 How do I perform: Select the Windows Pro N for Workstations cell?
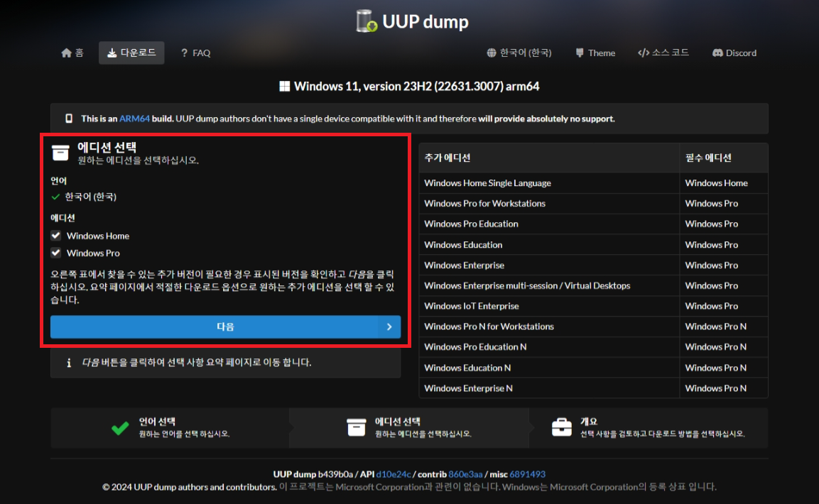549,326
